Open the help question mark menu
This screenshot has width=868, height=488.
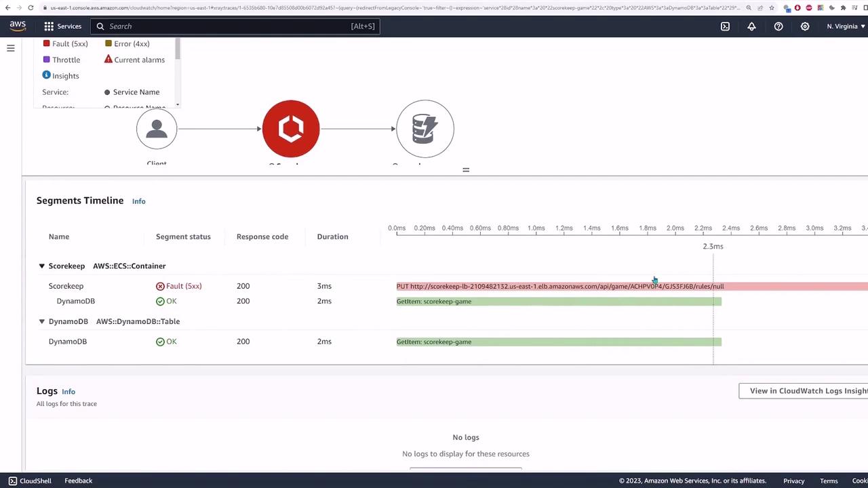[x=778, y=26]
